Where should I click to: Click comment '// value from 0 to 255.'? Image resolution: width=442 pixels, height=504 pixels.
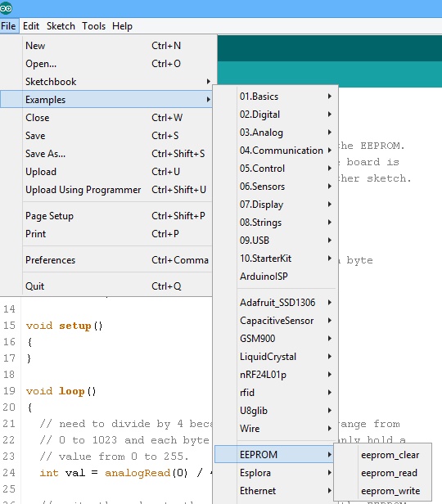114,457
